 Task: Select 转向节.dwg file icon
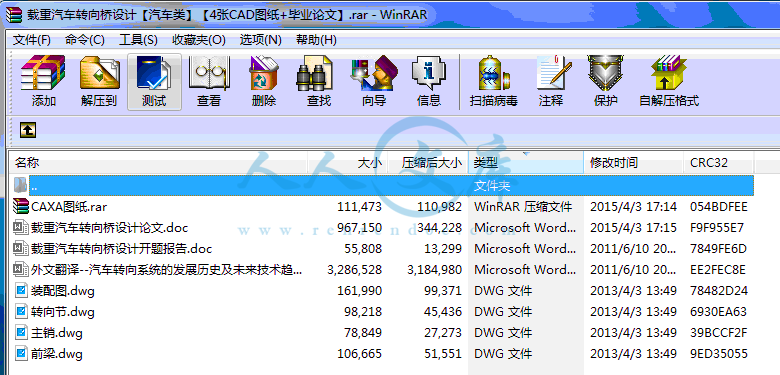point(21,311)
